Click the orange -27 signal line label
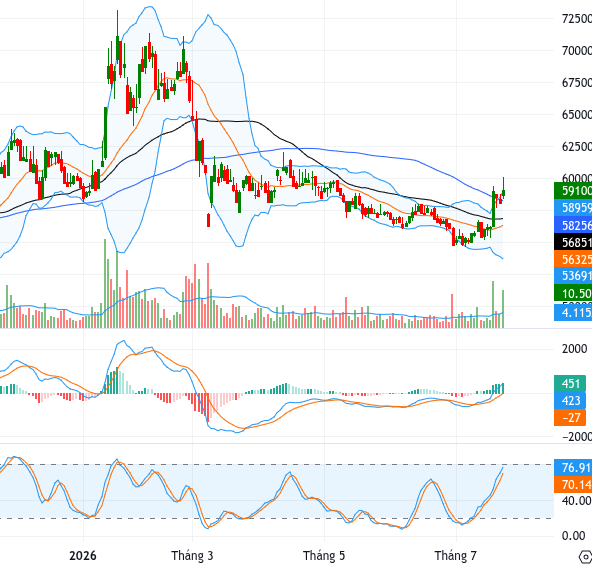Screen dimensions: 592x564 571,418
